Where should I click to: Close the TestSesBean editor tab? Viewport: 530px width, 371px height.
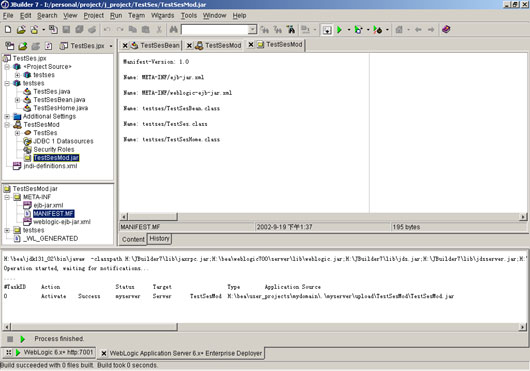(125, 45)
